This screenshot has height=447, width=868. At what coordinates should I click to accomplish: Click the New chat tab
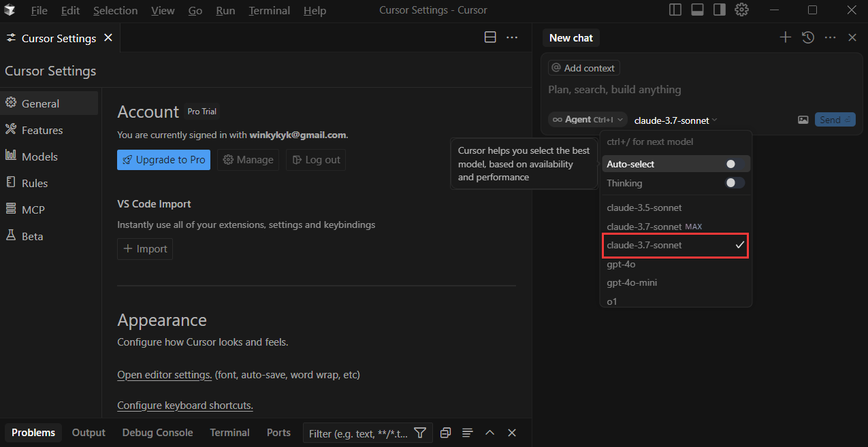pos(571,38)
